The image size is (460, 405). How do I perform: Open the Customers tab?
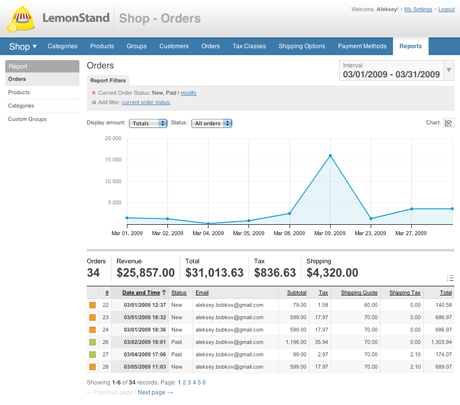(x=174, y=46)
